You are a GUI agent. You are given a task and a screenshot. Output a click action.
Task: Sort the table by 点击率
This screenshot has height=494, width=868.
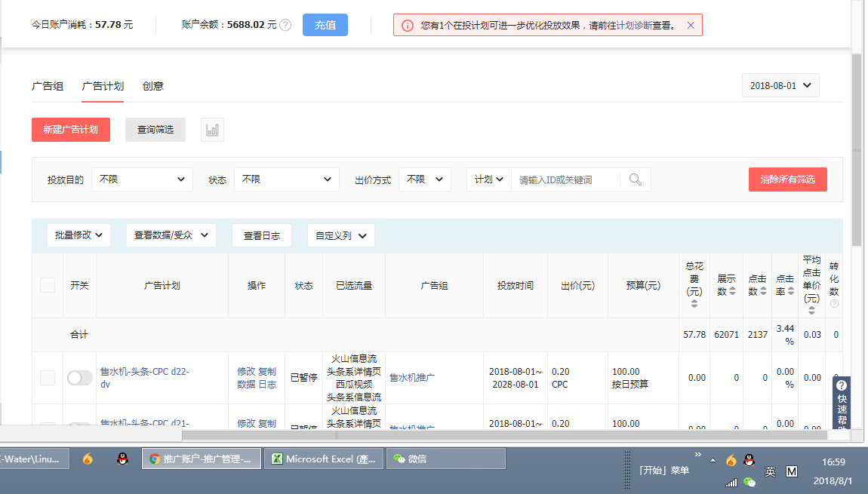(791, 291)
